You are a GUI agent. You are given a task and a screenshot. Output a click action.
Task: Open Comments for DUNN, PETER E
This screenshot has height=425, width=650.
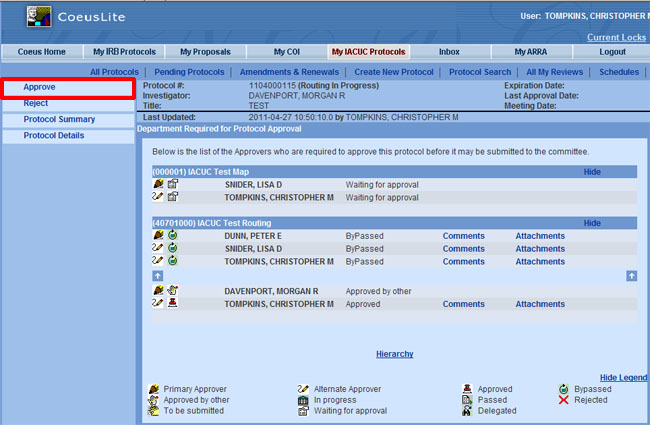pos(463,235)
